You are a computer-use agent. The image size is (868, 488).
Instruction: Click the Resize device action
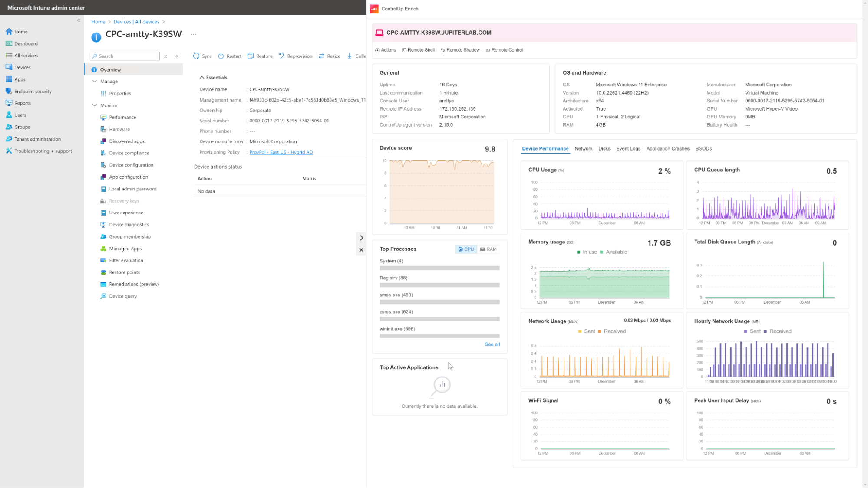[330, 56]
